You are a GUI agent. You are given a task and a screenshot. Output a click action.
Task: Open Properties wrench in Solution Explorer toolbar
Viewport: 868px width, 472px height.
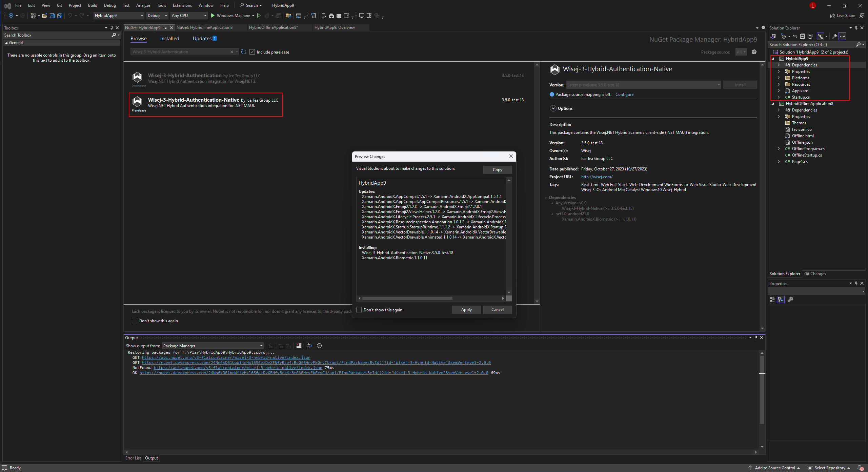835,36
